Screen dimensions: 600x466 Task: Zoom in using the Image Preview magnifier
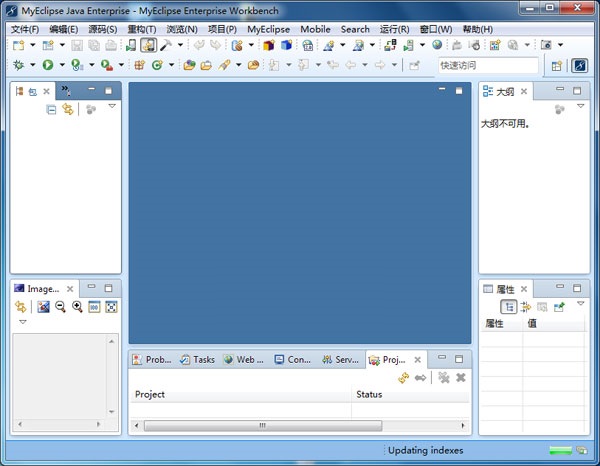tap(77, 307)
